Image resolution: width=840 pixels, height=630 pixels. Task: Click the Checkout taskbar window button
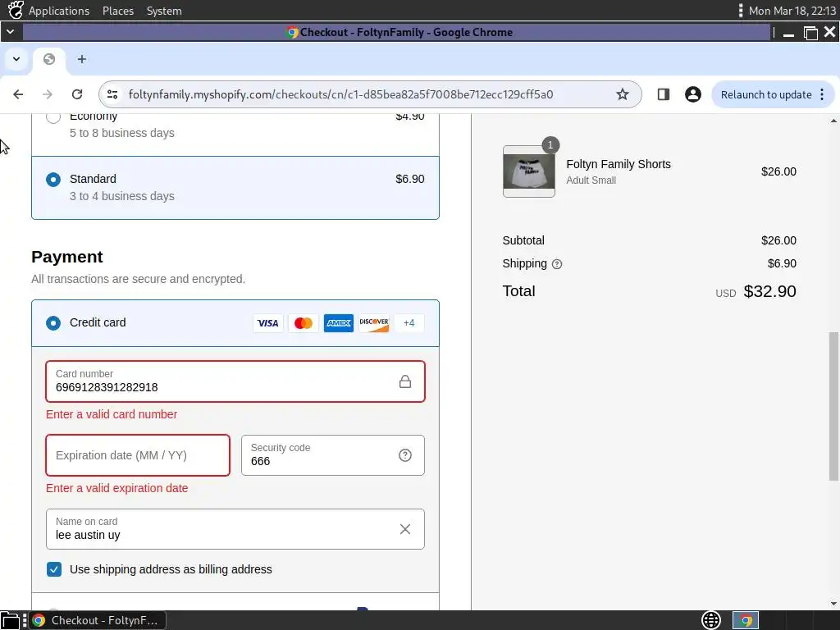click(97, 620)
